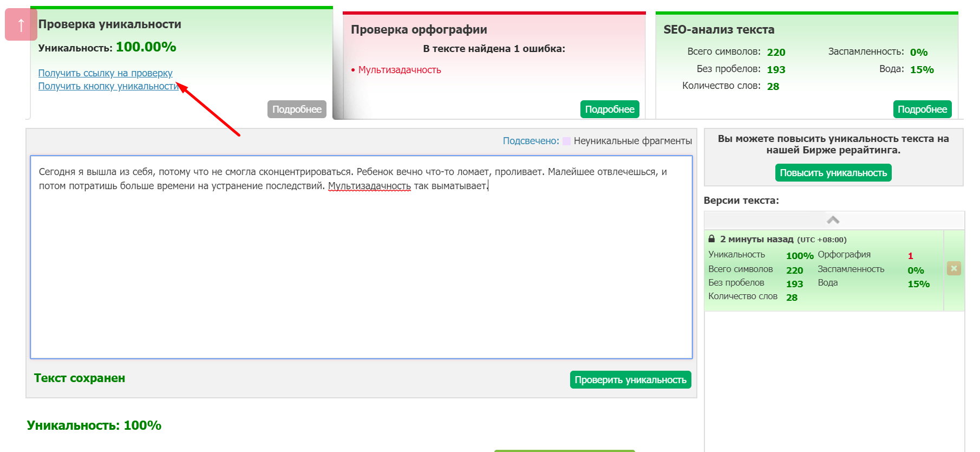Click the SEO-анализ текста panel heading
This screenshot has height=452, width=980.
pos(718,30)
